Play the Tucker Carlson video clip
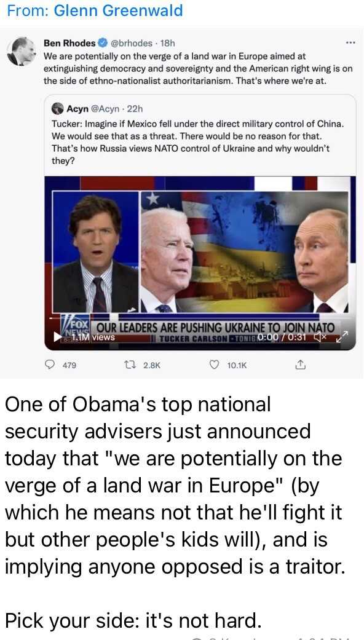The height and width of the screenshot is (640, 364). [58, 338]
